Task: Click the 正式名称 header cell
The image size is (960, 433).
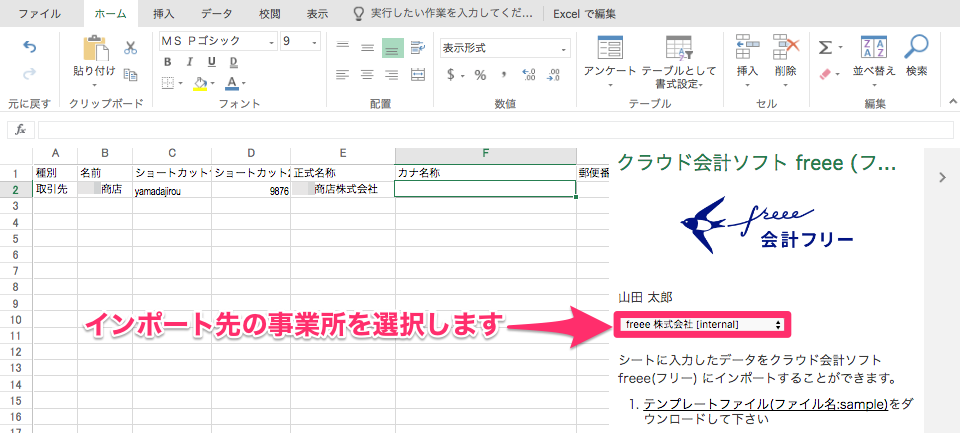Action: pos(343,173)
